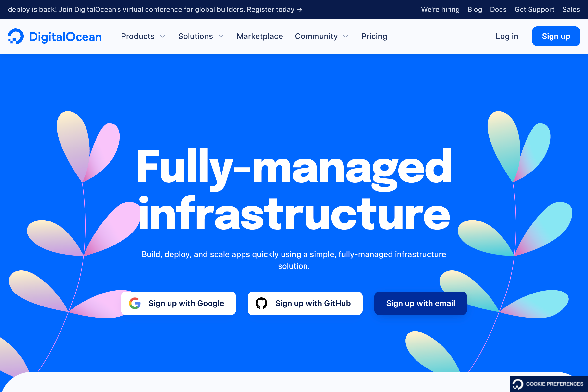Open the Docs link in top bar
Image resolution: width=588 pixels, height=392 pixels.
click(x=498, y=10)
